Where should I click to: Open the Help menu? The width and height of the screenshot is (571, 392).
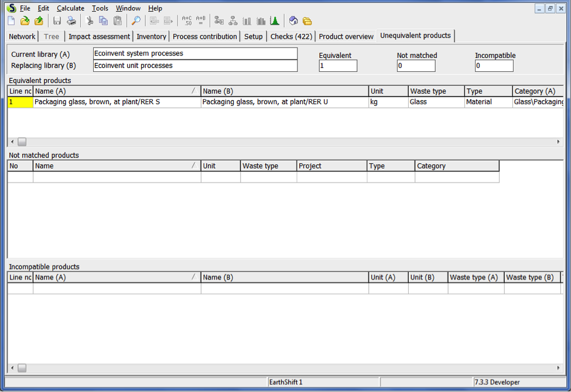click(x=155, y=8)
